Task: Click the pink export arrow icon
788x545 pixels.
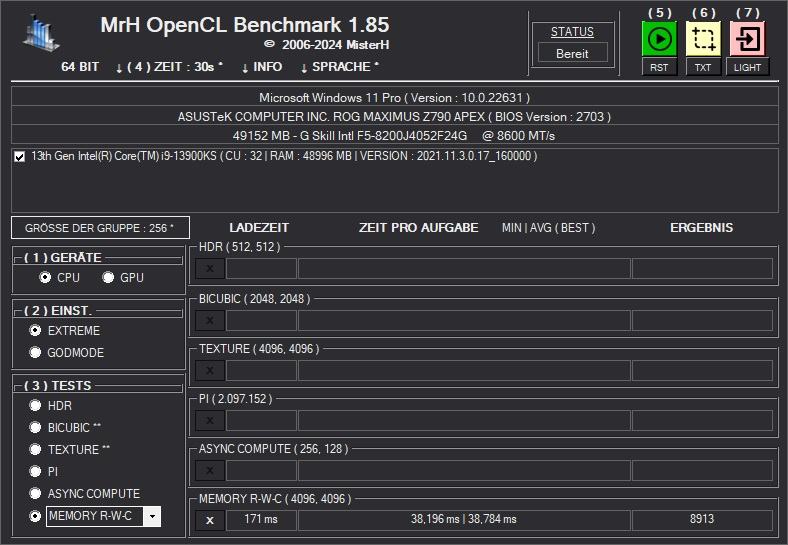Action: click(747, 39)
